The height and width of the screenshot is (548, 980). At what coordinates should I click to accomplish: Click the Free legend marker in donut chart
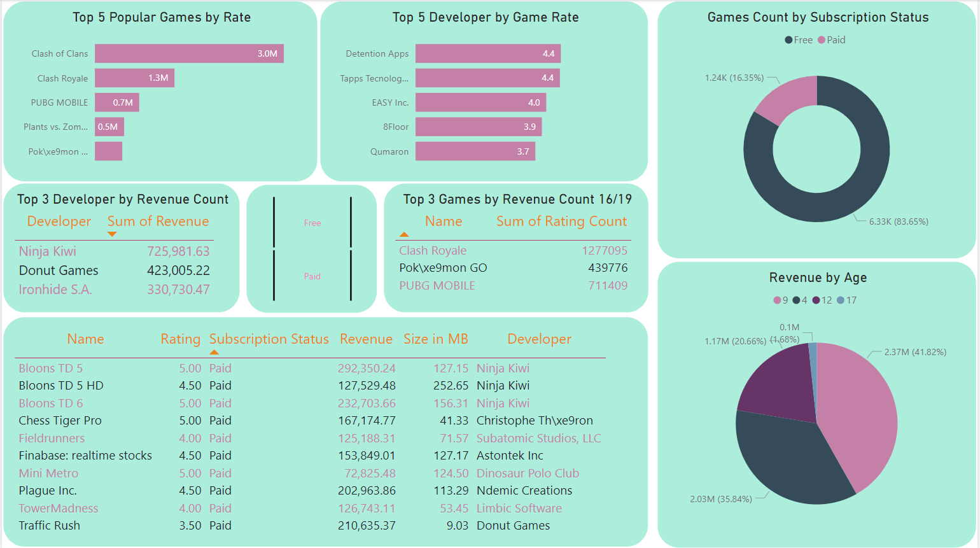pos(789,40)
